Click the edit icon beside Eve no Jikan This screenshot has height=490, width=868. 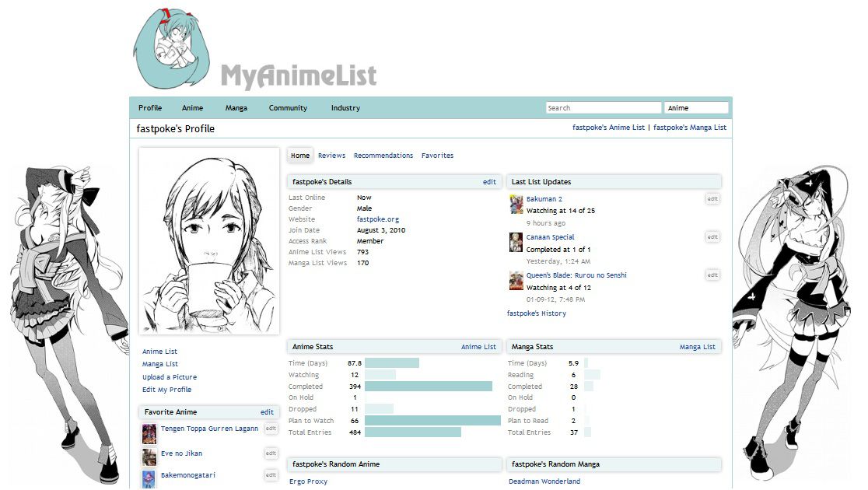[x=270, y=452]
